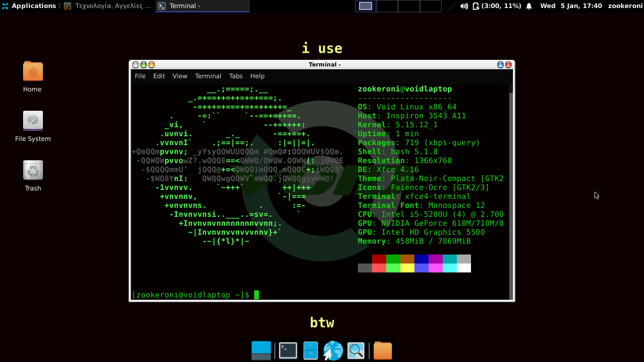644x362 pixels.
Task: Click the show desktop icon in the dock
Action: [261, 350]
